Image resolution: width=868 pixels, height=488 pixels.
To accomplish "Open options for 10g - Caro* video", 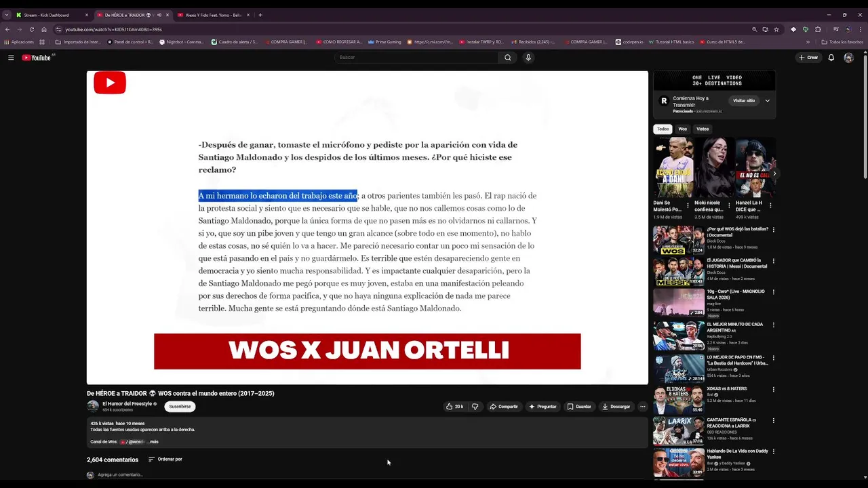I will click(x=773, y=292).
